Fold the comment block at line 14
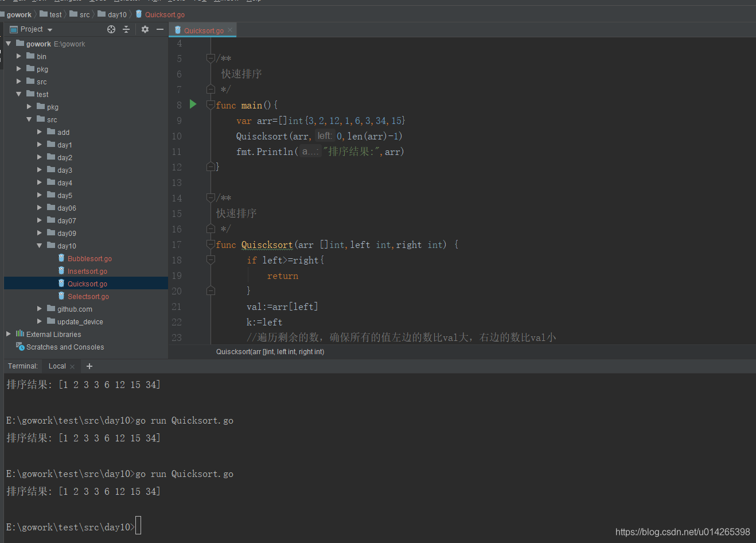This screenshot has height=543, width=756. pos(211,197)
